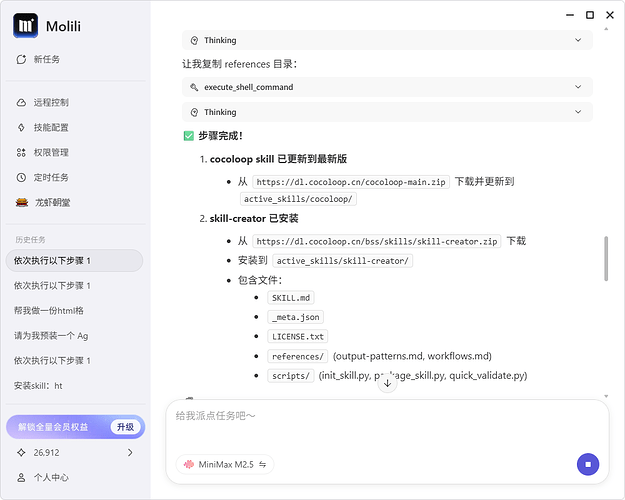Select the highlighted 依次执行以下步骤 1 history task

tap(74, 261)
